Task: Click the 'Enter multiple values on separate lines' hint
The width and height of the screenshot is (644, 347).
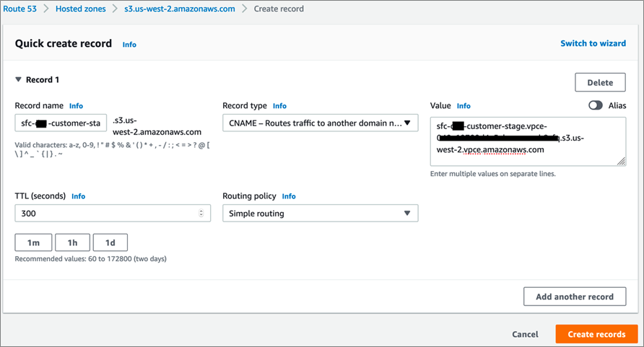Action: [493, 174]
